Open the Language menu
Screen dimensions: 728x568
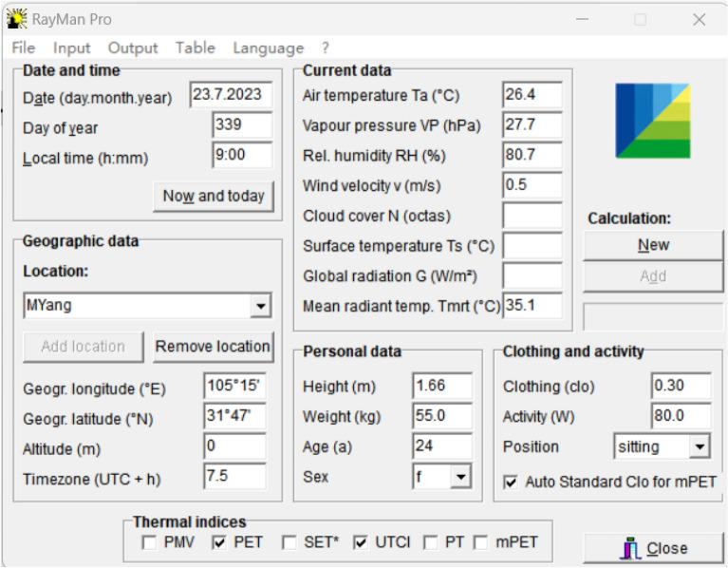pyautogui.click(x=269, y=47)
